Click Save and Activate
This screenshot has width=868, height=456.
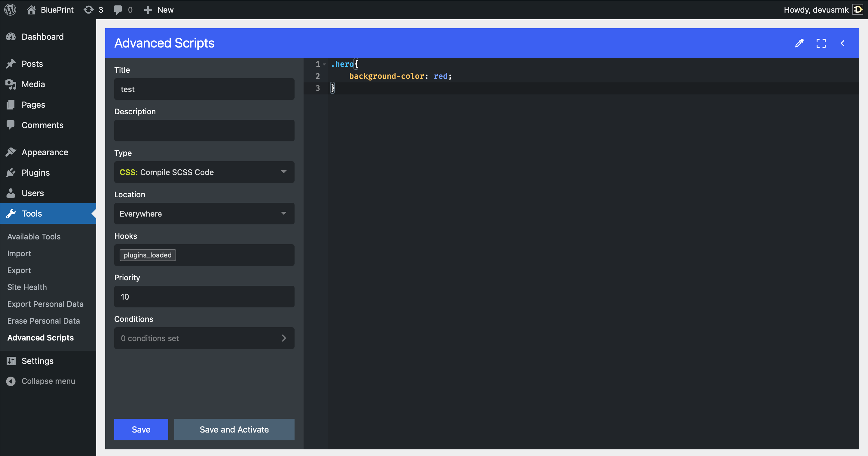point(234,429)
